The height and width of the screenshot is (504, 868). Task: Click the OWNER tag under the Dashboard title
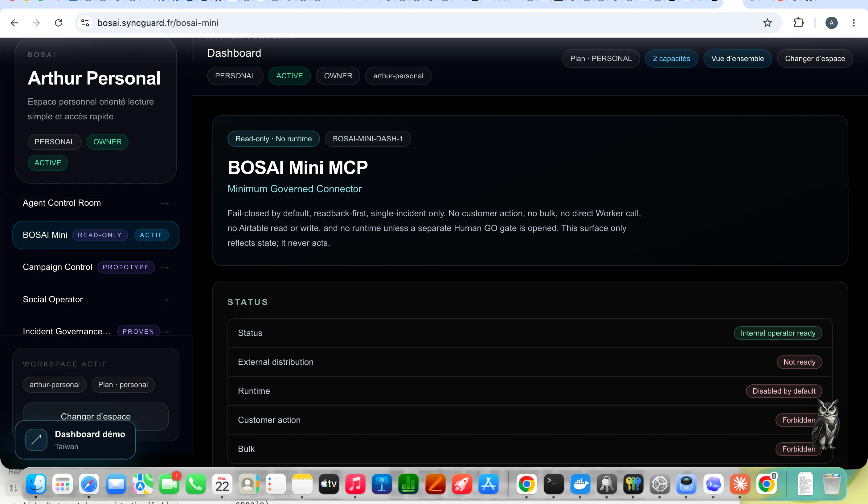pos(338,76)
